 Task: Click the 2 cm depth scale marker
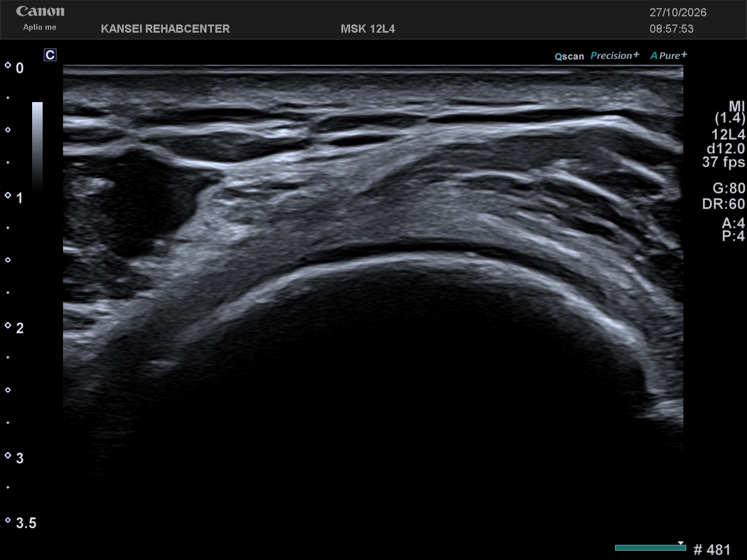(20, 328)
